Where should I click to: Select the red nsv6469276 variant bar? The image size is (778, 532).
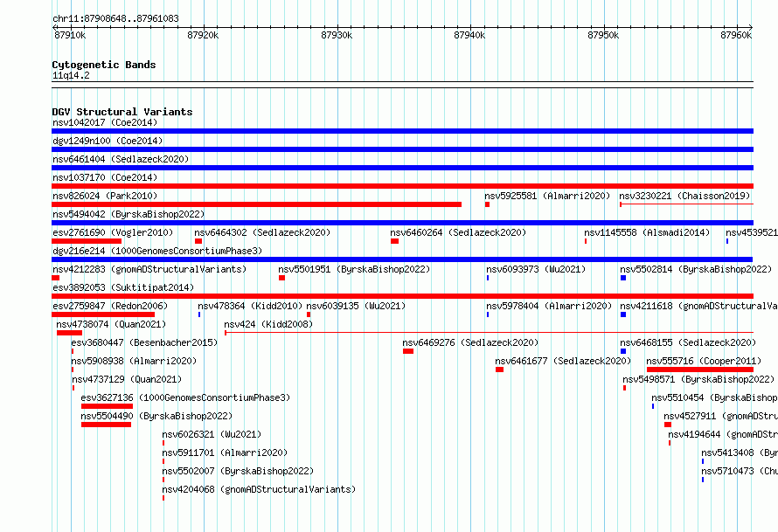point(408,351)
